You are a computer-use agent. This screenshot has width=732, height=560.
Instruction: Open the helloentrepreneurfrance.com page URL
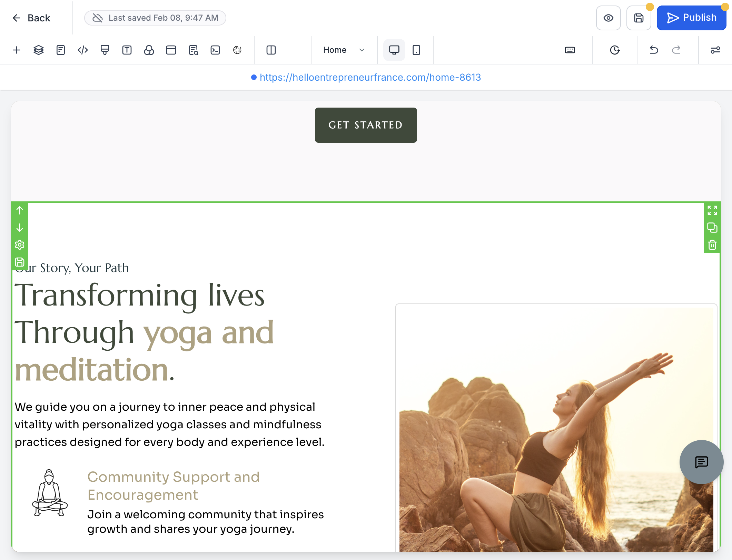(370, 77)
